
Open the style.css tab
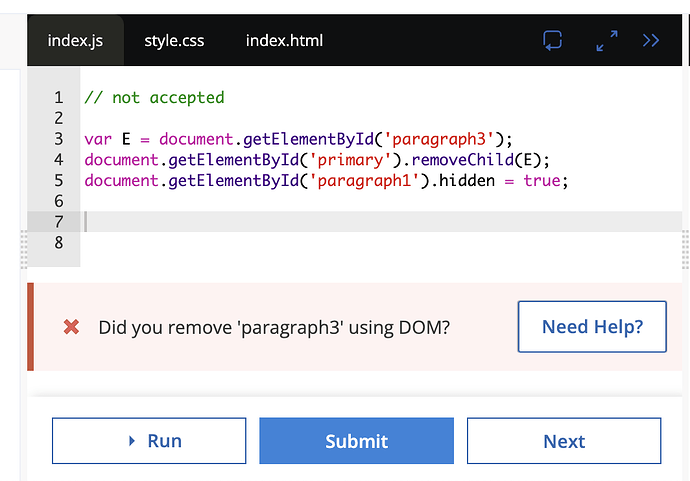pyautogui.click(x=174, y=40)
